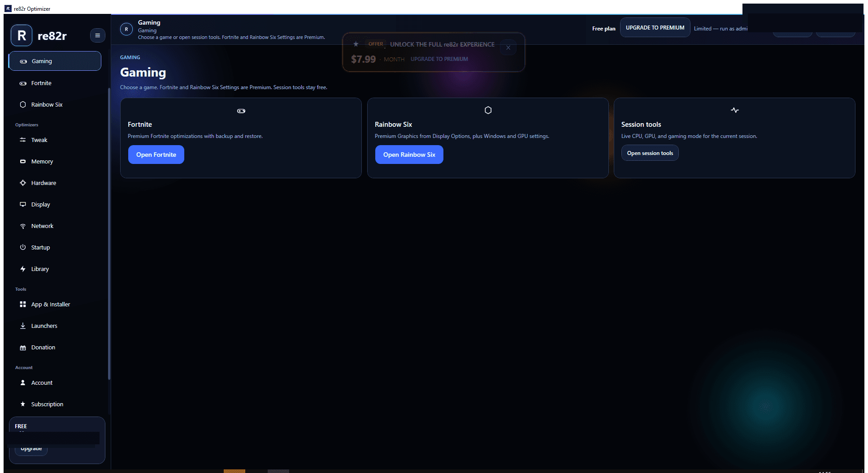Click the Rainbow Six card title
The image size is (868, 473).
coord(393,125)
